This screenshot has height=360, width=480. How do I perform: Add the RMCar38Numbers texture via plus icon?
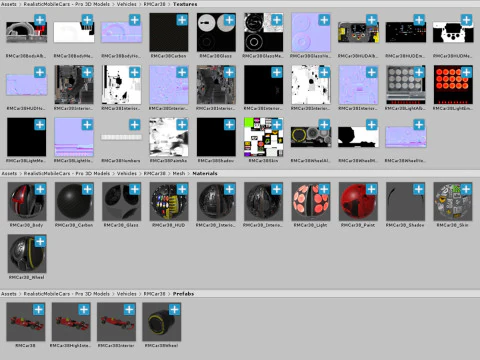click(x=135, y=125)
